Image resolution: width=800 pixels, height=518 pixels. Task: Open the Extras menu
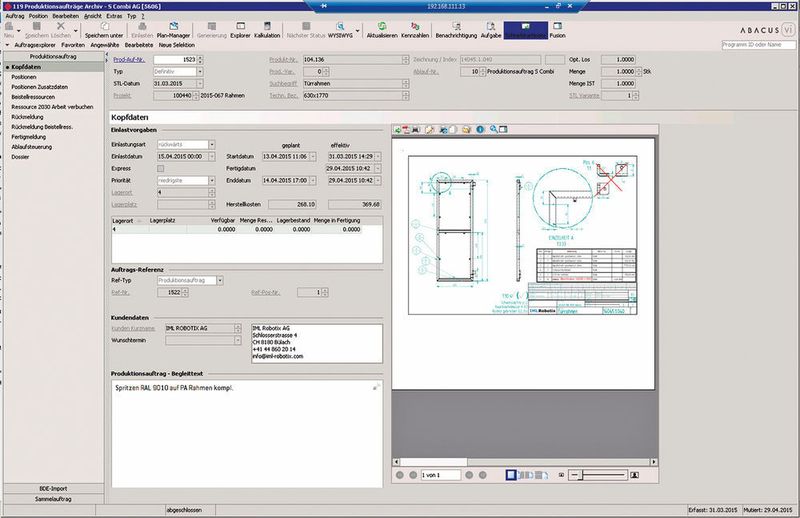pyautogui.click(x=114, y=16)
